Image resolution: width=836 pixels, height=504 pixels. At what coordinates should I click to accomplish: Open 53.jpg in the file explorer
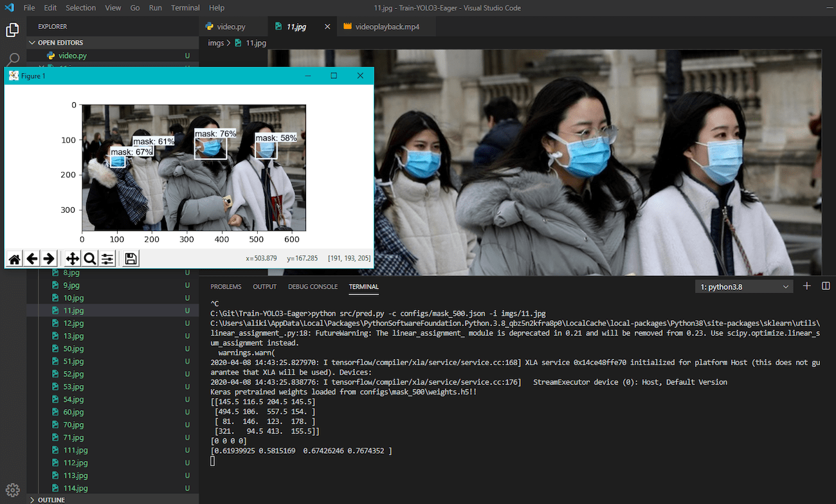click(x=113, y=387)
